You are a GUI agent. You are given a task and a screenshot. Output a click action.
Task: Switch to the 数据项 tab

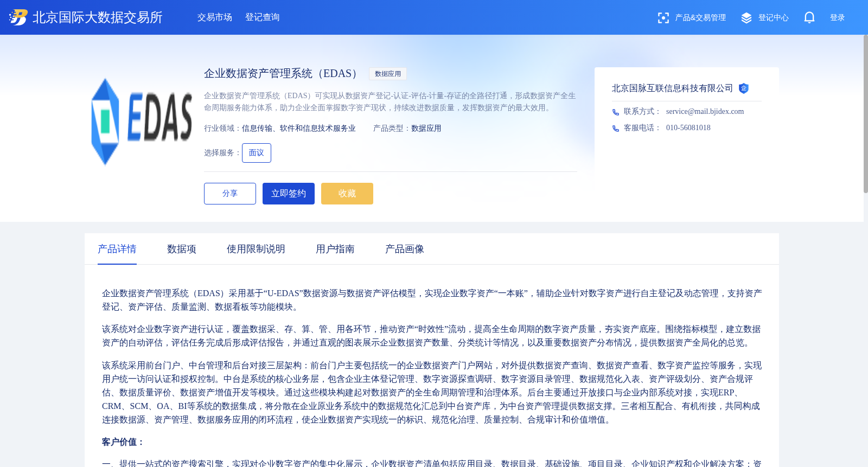pyautogui.click(x=182, y=249)
